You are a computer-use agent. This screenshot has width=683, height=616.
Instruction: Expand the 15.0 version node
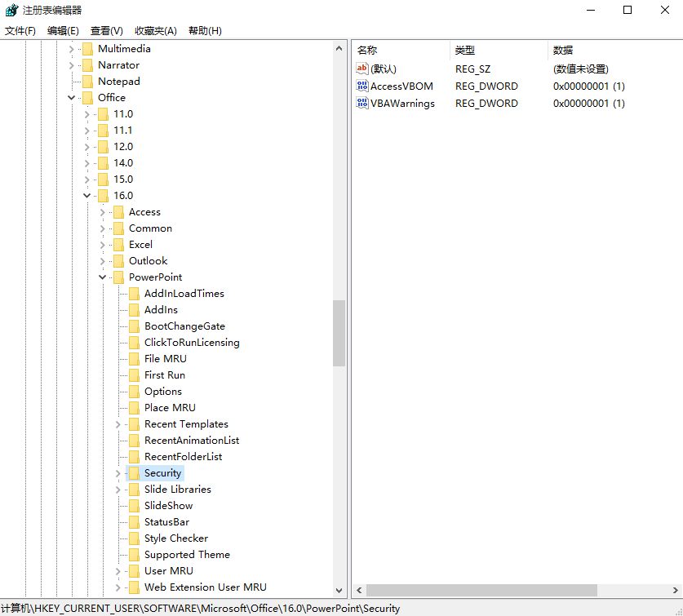click(x=87, y=179)
